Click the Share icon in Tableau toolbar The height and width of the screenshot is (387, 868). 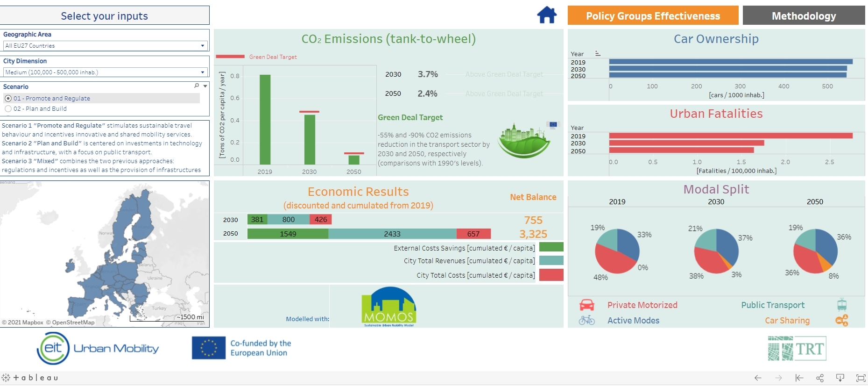[819, 378]
